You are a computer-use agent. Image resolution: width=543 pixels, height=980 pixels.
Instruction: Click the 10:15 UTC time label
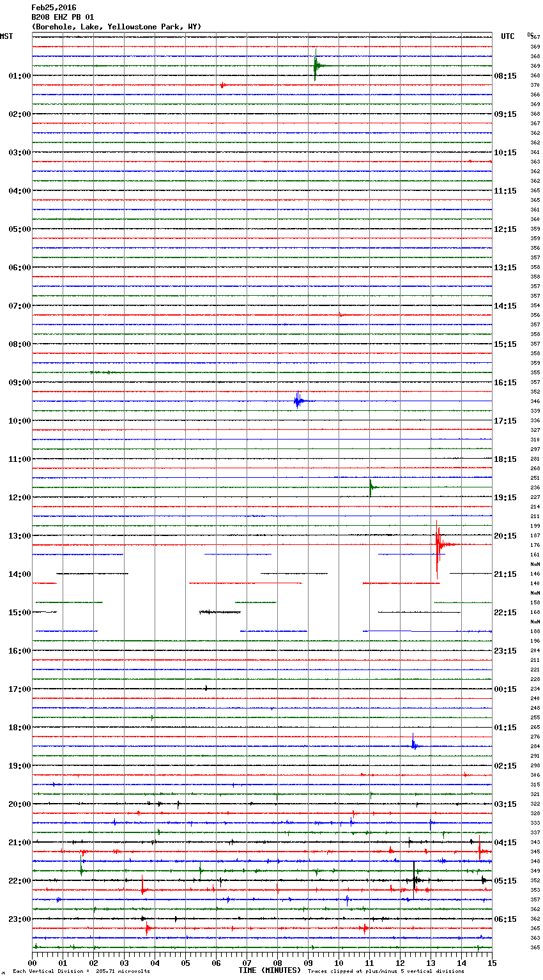coord(505,153)
